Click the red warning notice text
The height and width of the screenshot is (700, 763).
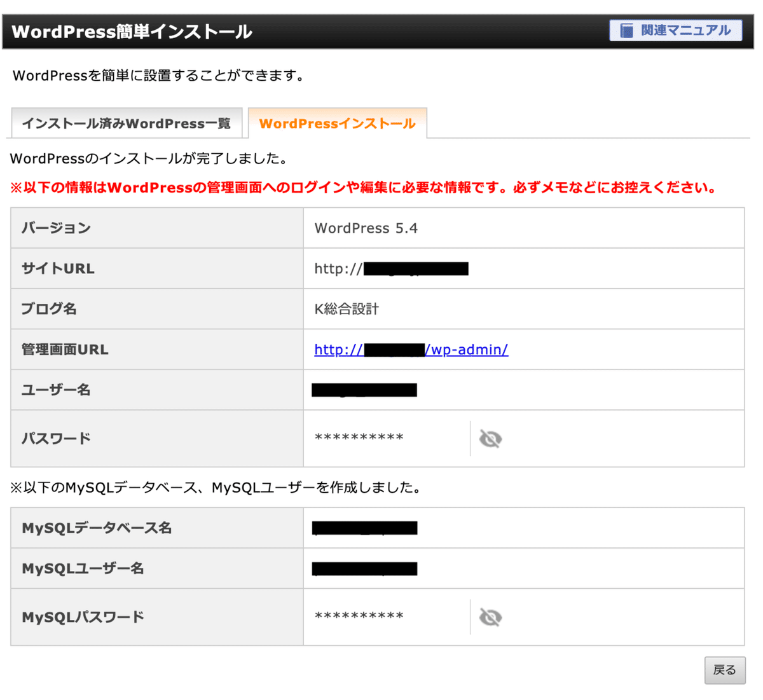point(364,188)
